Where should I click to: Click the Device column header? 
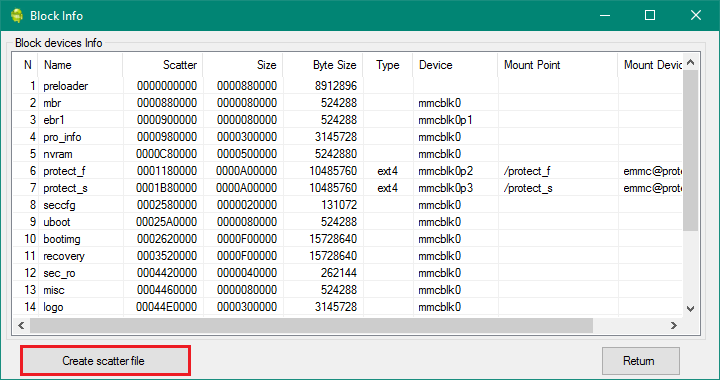[x=455, y=65]
